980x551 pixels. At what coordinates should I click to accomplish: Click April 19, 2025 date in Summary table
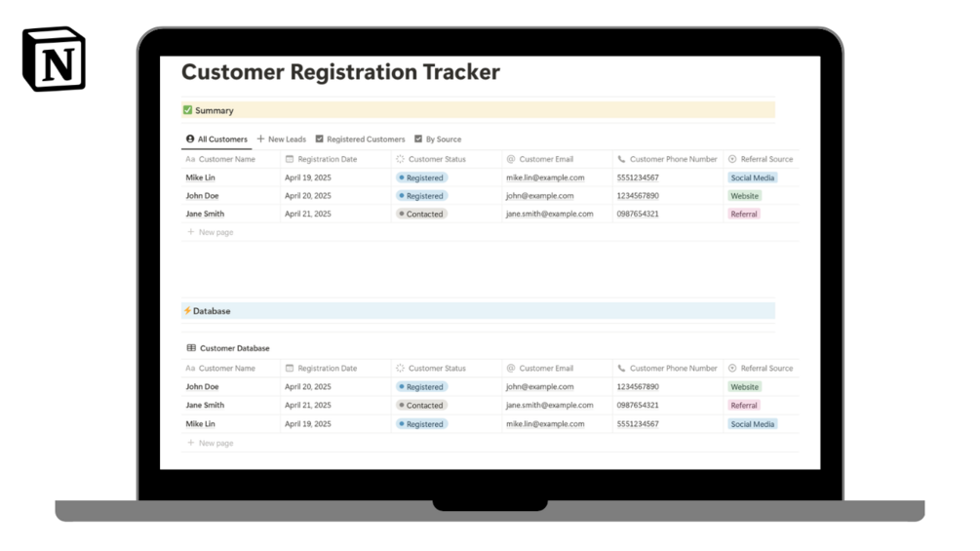[307, 177]
